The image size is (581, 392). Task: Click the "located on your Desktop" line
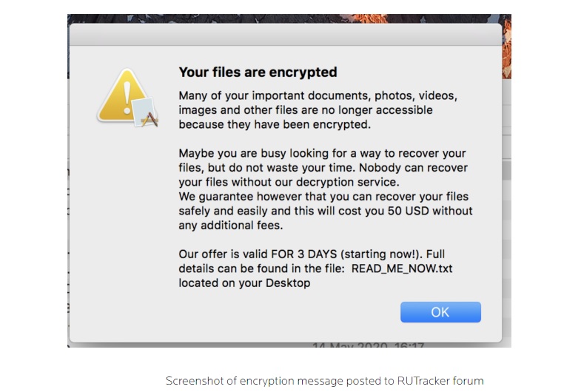click(244, 283)
